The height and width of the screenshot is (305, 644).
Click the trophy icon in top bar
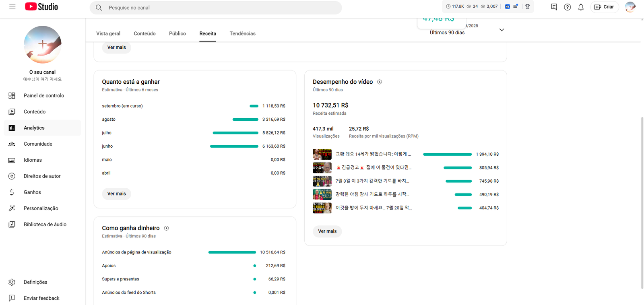527,6
